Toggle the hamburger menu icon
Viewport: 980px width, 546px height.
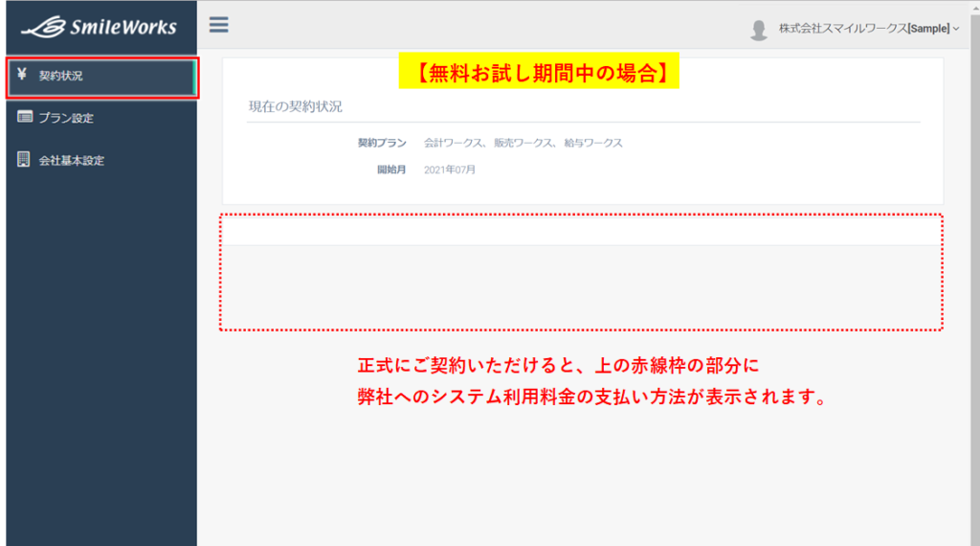click(x=219, y=25)
